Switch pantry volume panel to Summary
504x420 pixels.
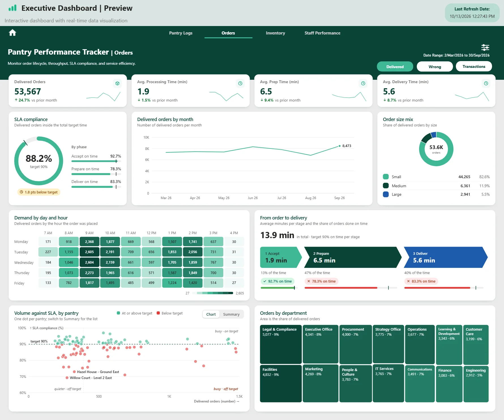pos(231,314)
